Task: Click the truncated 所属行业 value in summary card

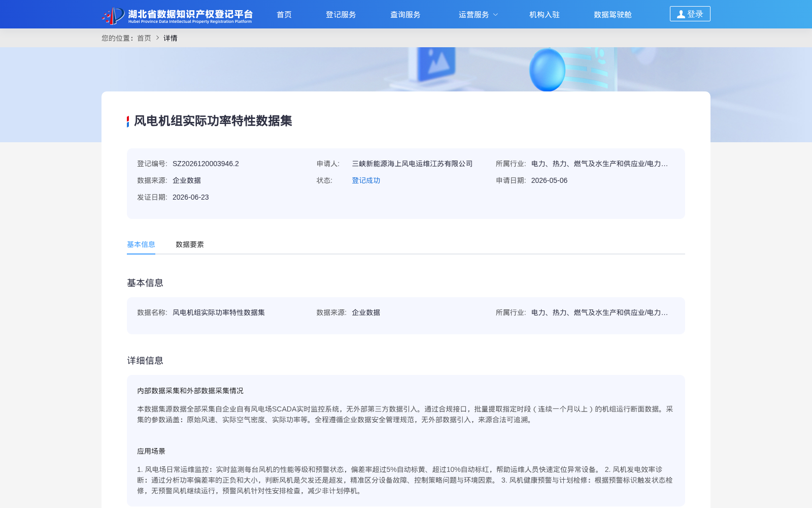Action: (x=599, y=164)
